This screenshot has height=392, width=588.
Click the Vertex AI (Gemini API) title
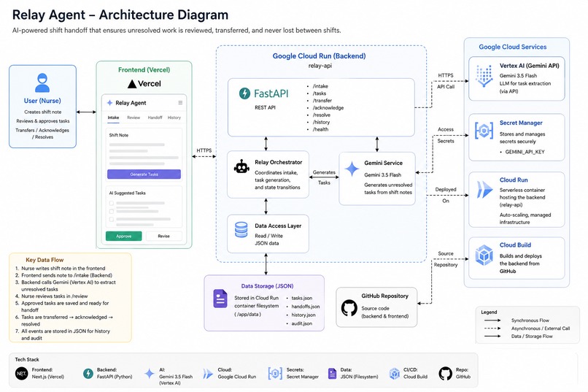tap(530, 66)
